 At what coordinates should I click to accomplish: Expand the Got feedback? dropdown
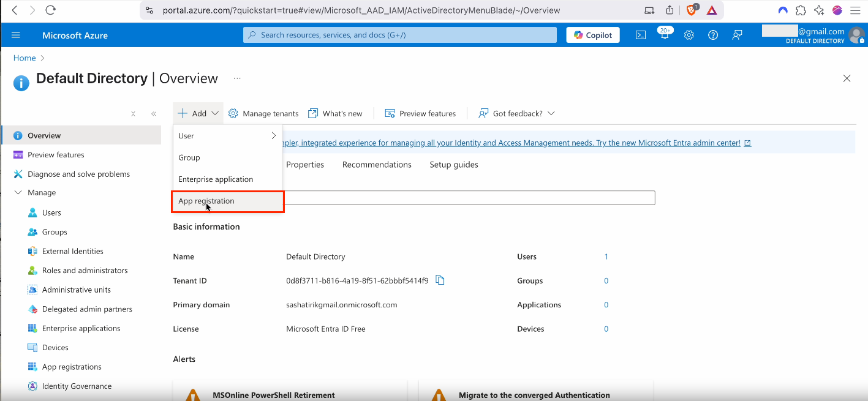[516, 113]
